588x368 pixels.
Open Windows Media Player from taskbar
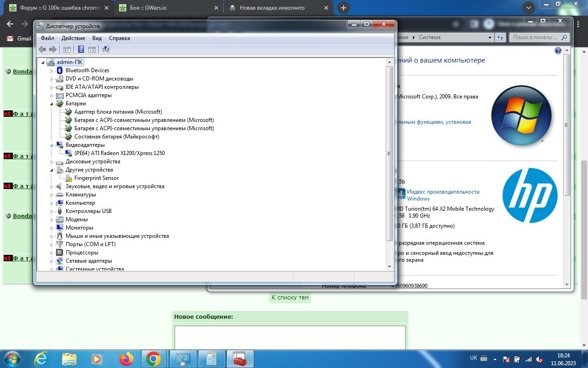(97, 359)
